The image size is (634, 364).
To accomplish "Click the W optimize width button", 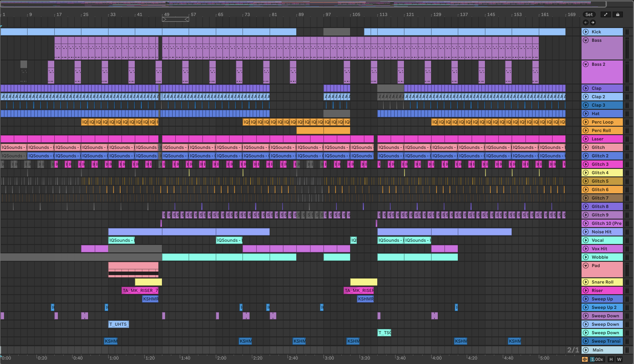I will coord(619,359).
